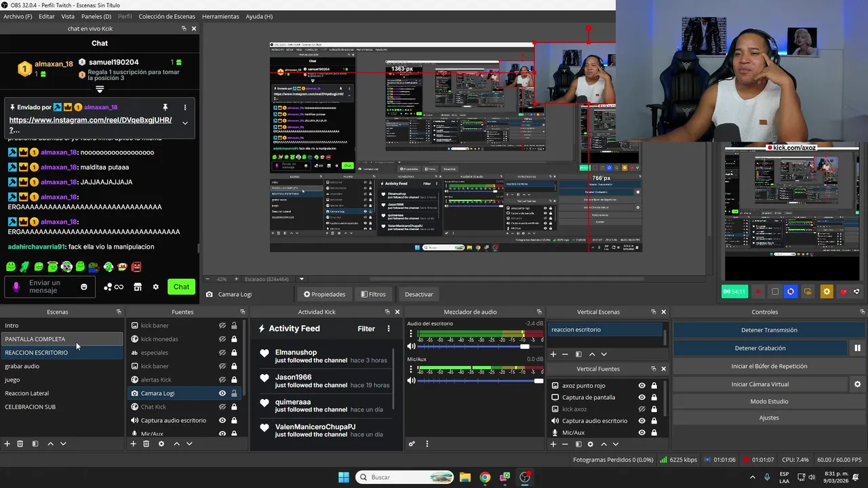Pause the recording

pos(857,348)
